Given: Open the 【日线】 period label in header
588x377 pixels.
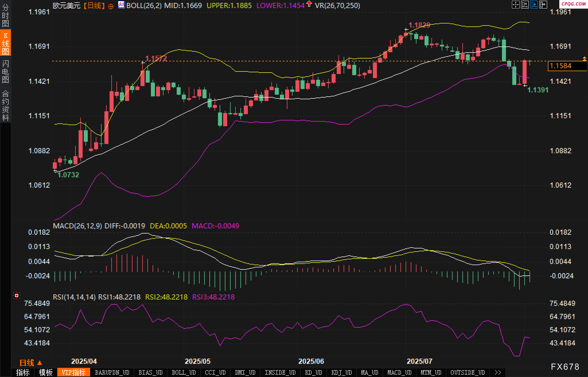Looking at the screenshot, I should coord(94,5).
